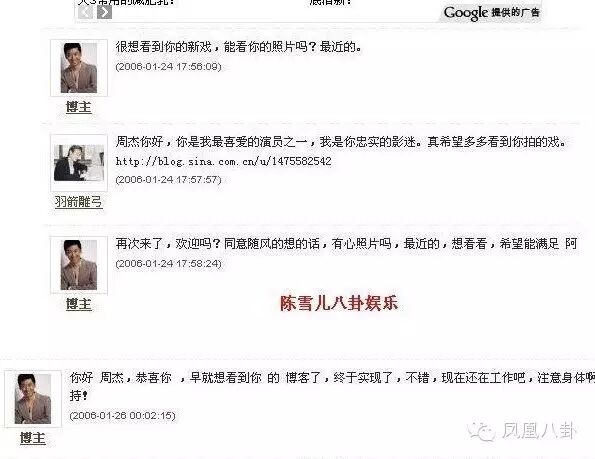Click the 陈雪儿八卦娱乐 red watermark text

click(x=339, y=303)
